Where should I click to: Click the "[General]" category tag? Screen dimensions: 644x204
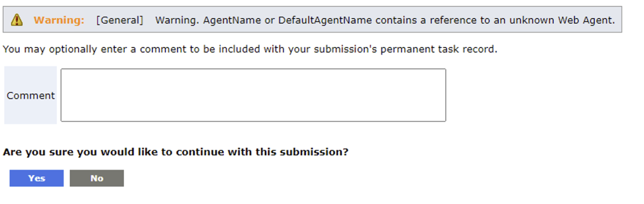click(120, 20)
